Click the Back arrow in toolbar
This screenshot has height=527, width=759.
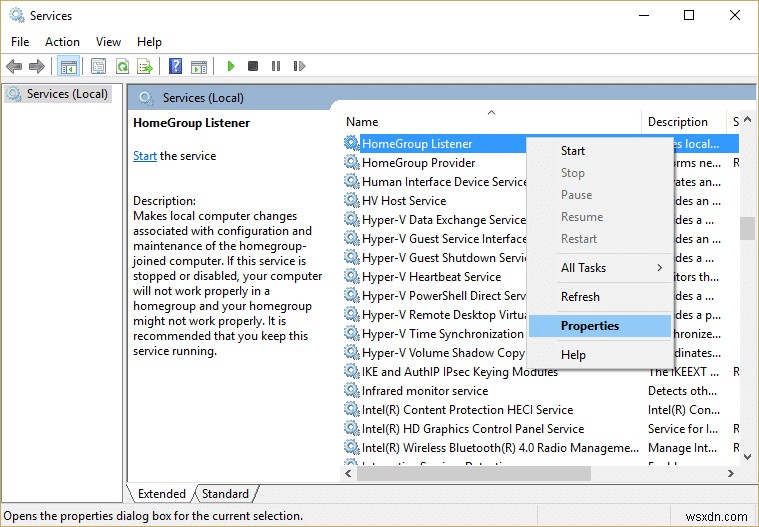pyautogui.click(x=14, y=66)
